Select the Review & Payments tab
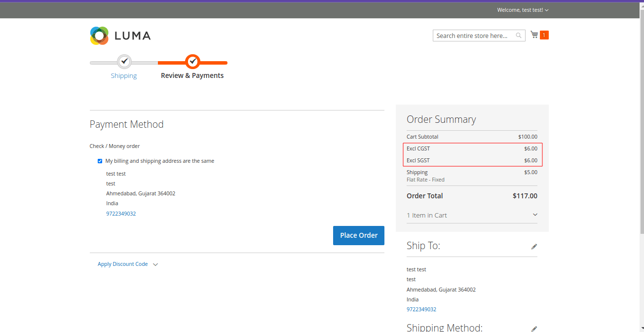 coord(192,75)
